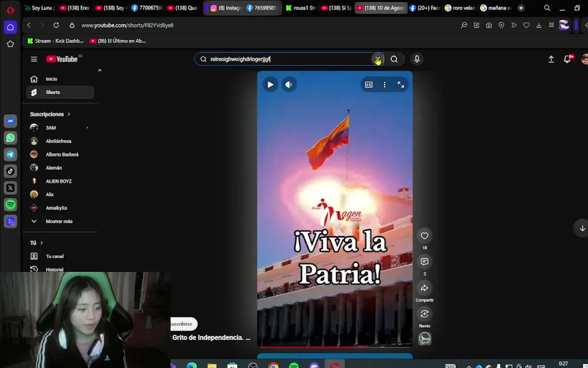Take a snapshot with the camera icon

(489, 25)
